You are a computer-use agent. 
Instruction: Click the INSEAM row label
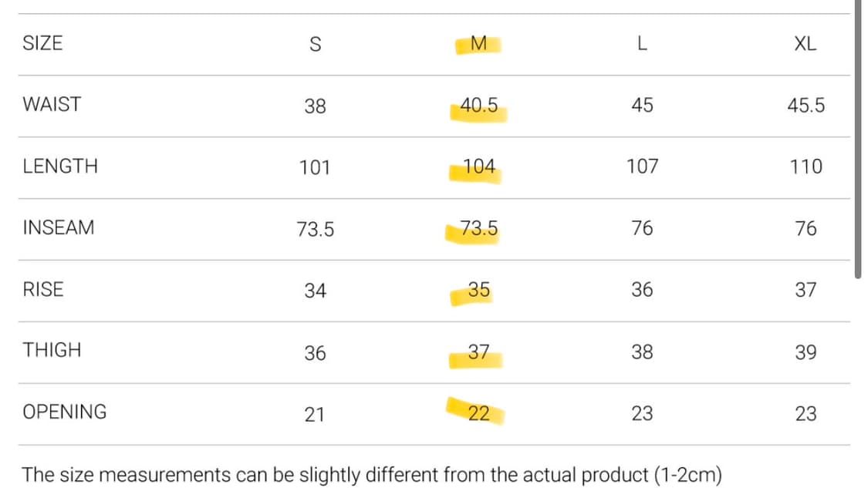[59, 228]
